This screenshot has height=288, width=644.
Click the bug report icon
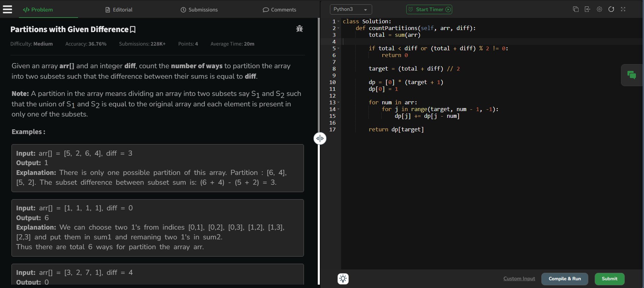pyautogui.click(x=299, y=29)
